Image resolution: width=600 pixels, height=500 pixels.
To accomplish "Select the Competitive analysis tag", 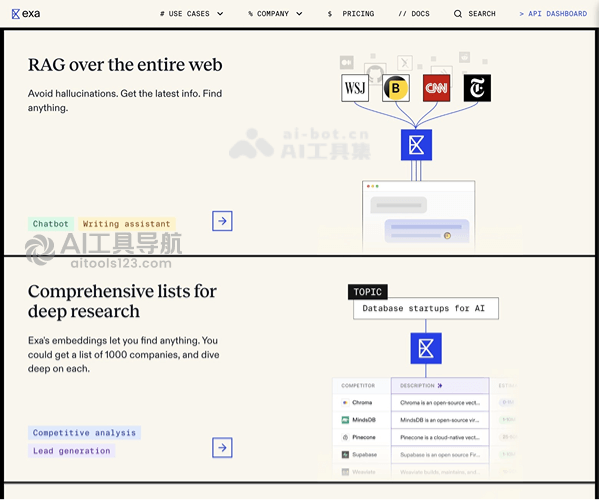I will point(84,433).
